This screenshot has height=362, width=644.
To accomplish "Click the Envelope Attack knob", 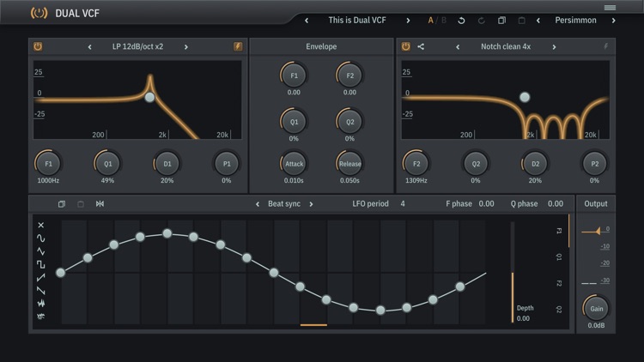I will (294, 163).
